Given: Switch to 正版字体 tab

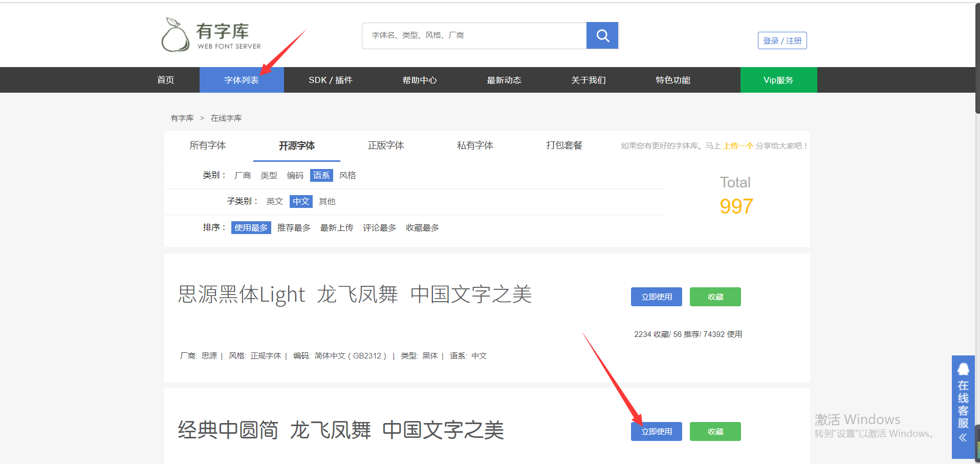Looking at the screenshot, I should pos(386,145).
